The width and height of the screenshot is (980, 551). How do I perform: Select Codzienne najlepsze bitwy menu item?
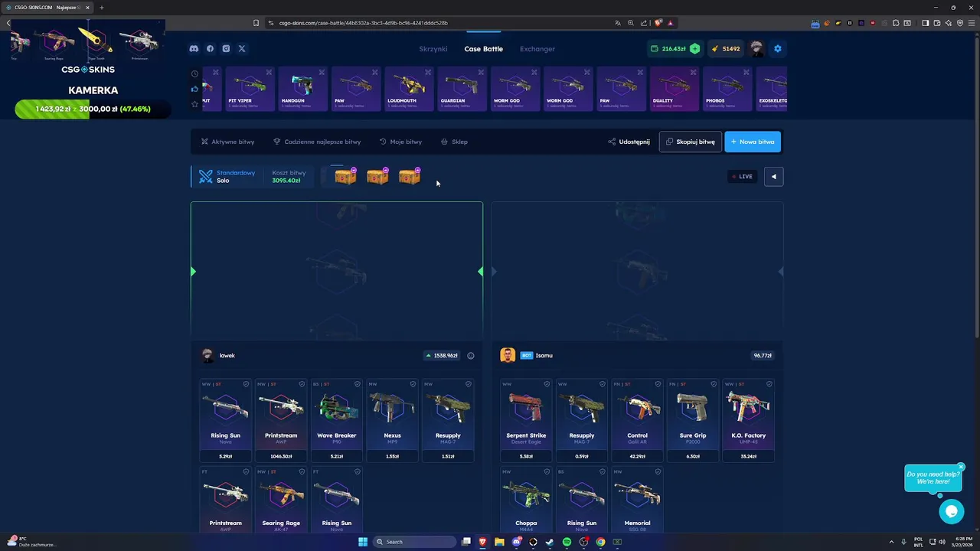(x=317, y=142)
